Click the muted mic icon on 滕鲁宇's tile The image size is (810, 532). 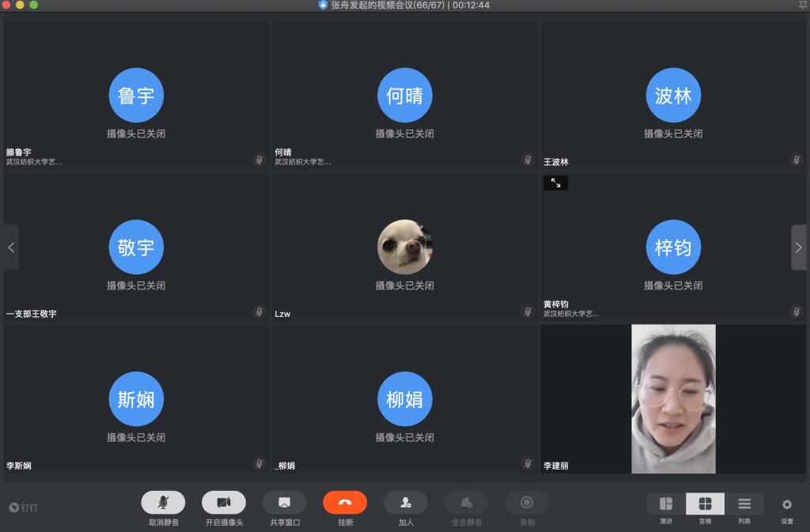pyautogui.click(x=259, y=160)
